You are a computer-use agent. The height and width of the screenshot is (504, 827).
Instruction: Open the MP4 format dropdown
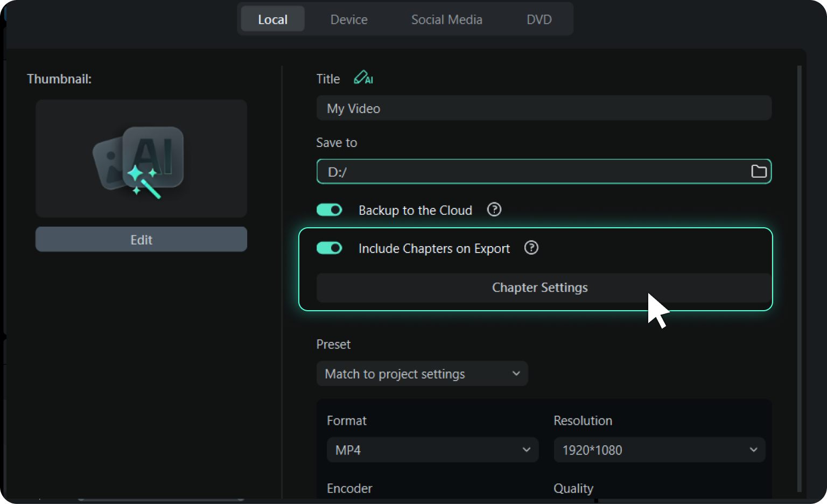(x=432, y=450)
